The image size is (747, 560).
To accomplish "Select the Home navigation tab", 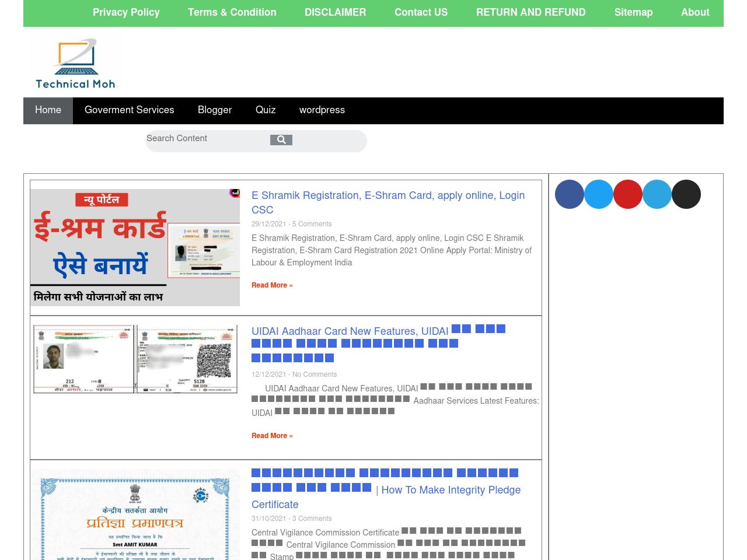I will (48, 110).
